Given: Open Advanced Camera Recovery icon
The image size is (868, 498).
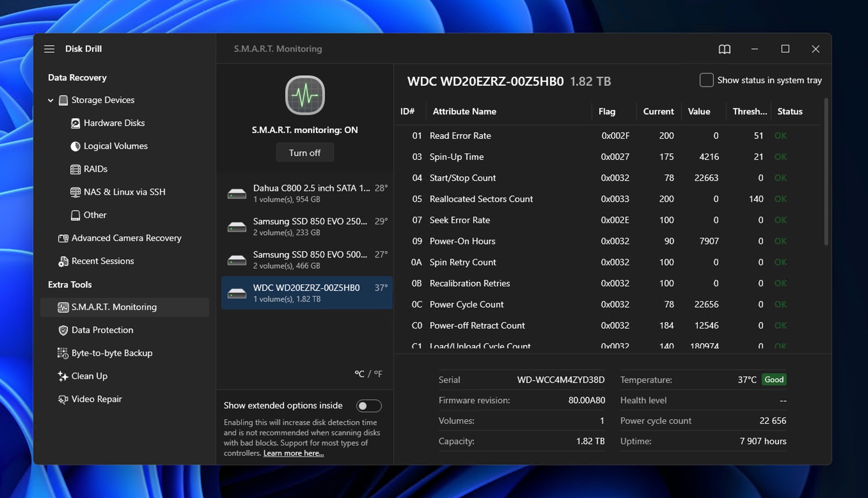Looking at the screenshot, I should click(63, 238).
